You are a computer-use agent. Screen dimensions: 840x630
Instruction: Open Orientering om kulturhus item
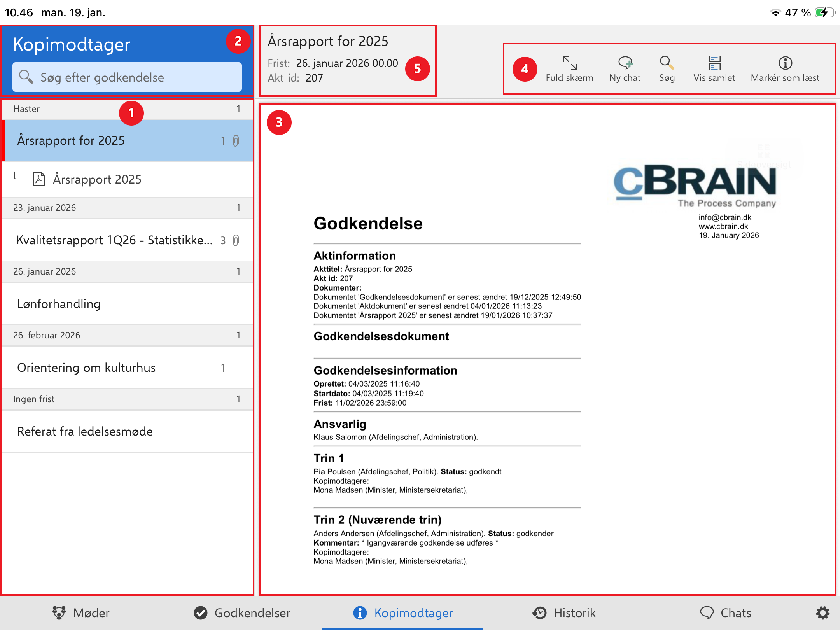[x=127, y=367]
